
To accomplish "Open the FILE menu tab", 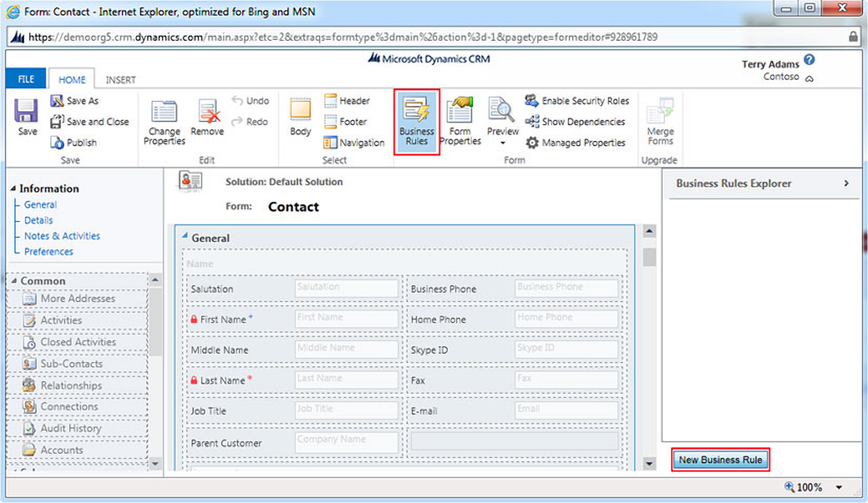I will 26,79.
